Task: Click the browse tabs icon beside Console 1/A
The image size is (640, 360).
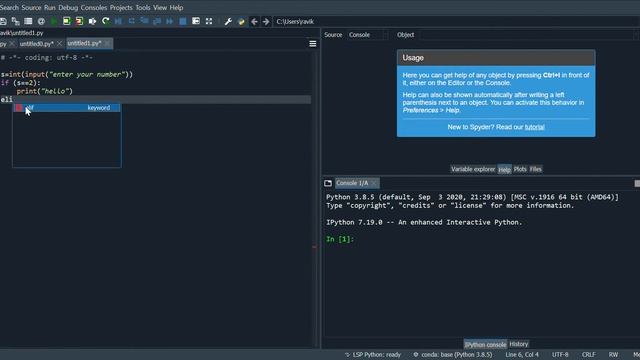Action: click(328, 183)
